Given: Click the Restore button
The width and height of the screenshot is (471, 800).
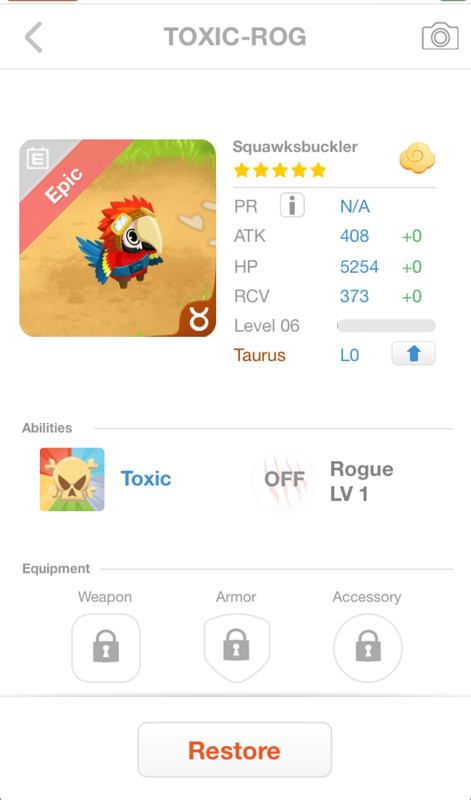Looking at the screenshot, I should pos(235,750).
